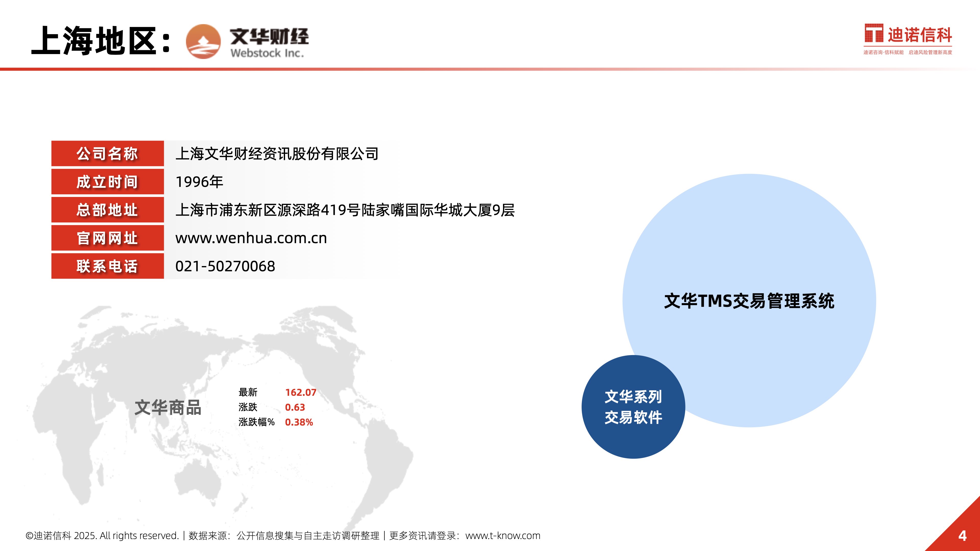Image resolution: width=980 pixels, height=551 pixels.
Task: Select the address 上海市浦东新区源深路419号
Action: [268, 210]
